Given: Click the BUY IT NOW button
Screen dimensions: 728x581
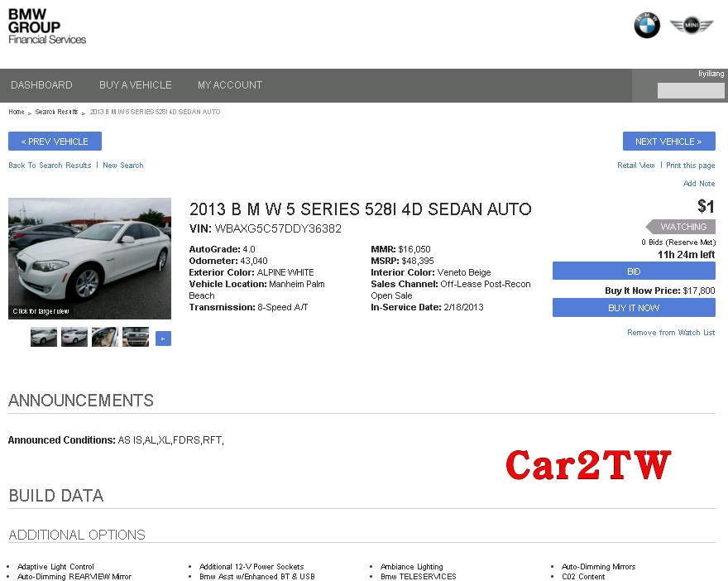Looking at the screenshot, I should [634, 308].
